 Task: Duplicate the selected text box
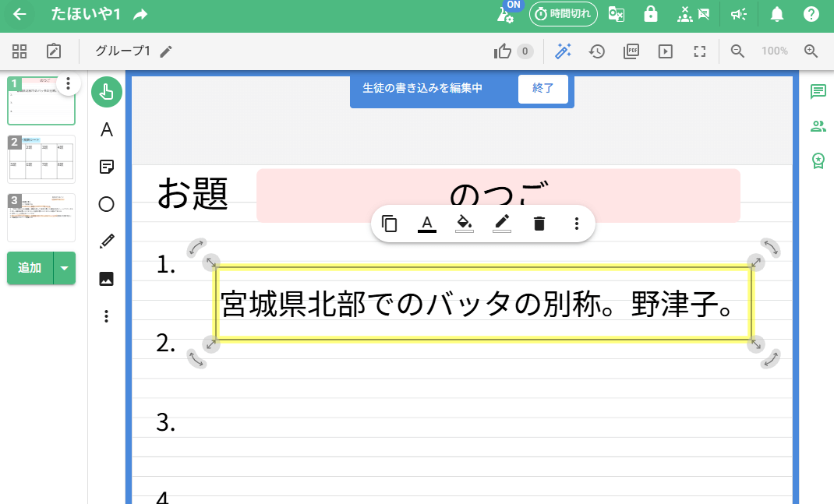click(390, 224)
